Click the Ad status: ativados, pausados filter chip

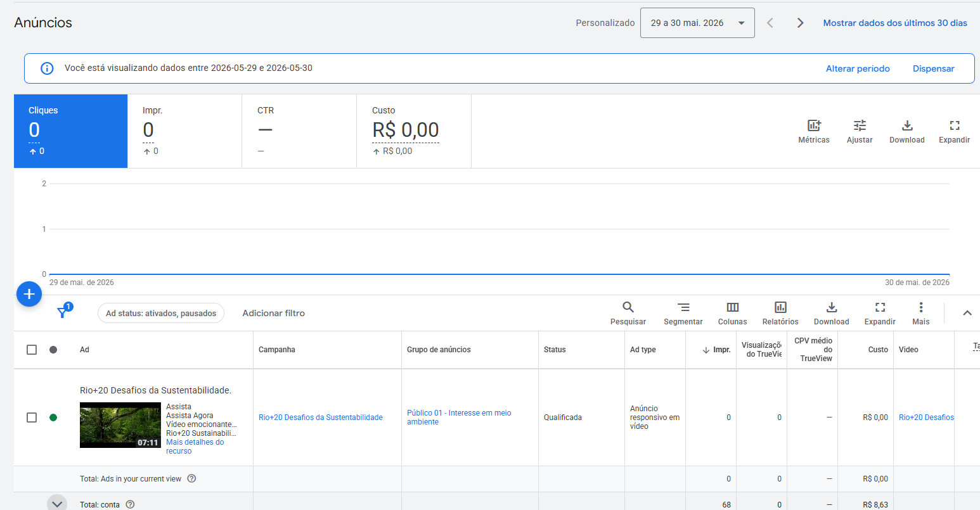pos(161,313)
